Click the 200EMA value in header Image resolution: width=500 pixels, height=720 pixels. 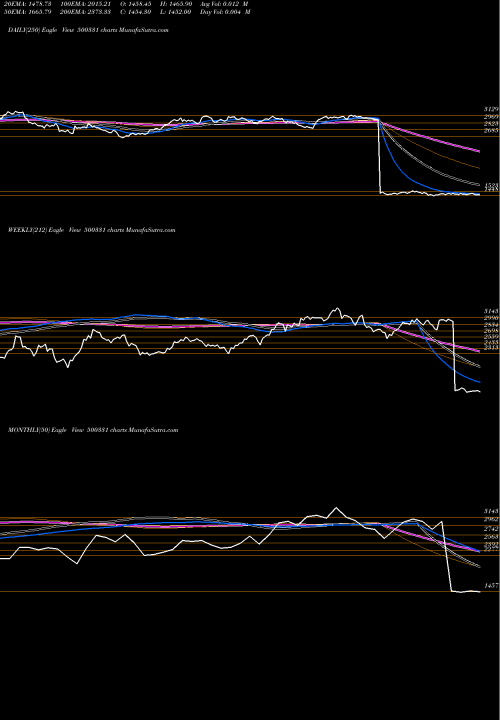pos(86,12)
